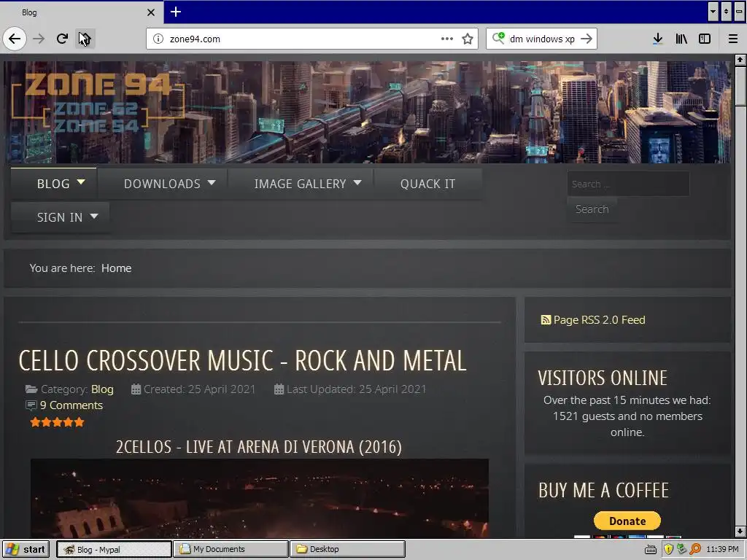Open the Windows start menu
The height and width of the screenshot is (560, 747).
26,549
